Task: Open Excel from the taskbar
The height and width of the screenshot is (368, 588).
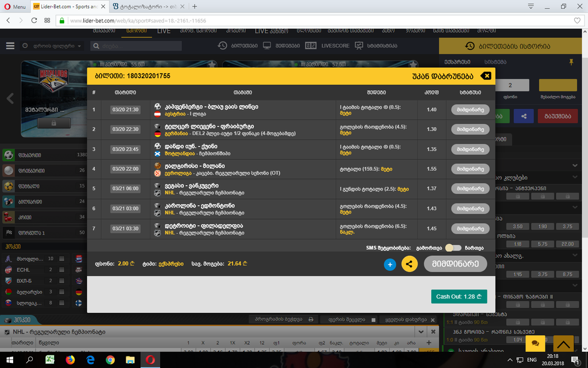Action: coord(50,360)
